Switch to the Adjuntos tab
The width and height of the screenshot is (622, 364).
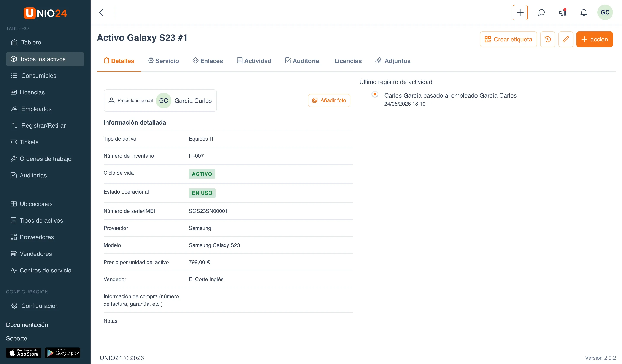point(393,61)
